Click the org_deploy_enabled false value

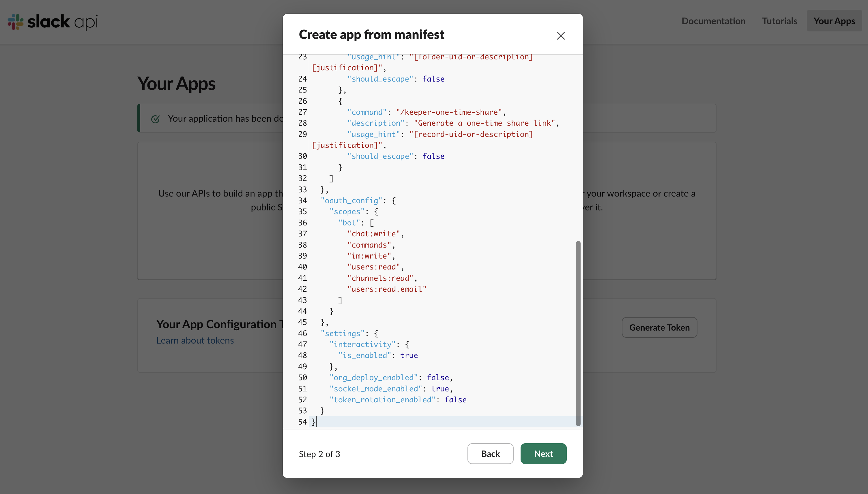437,377
